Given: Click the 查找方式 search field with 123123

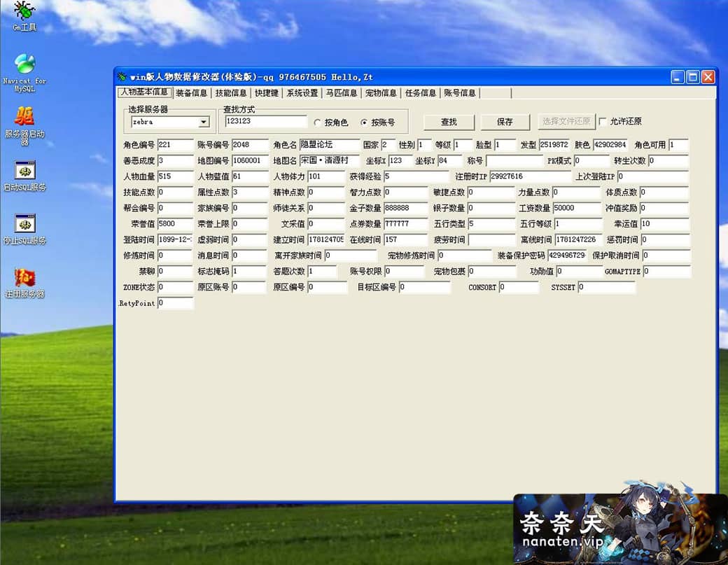Looking at the screenshot, I should tap(265, 121).
